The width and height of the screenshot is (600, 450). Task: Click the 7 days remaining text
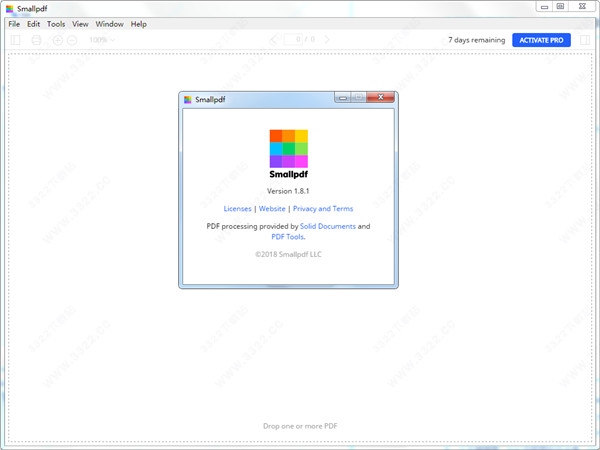click(476, 40)
